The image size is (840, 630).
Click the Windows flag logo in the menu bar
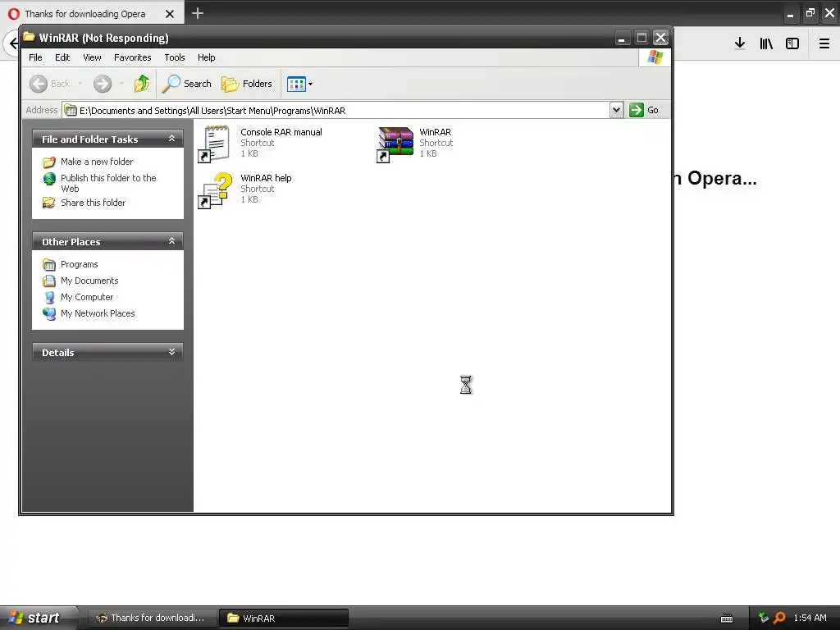(x=655, y=57)
